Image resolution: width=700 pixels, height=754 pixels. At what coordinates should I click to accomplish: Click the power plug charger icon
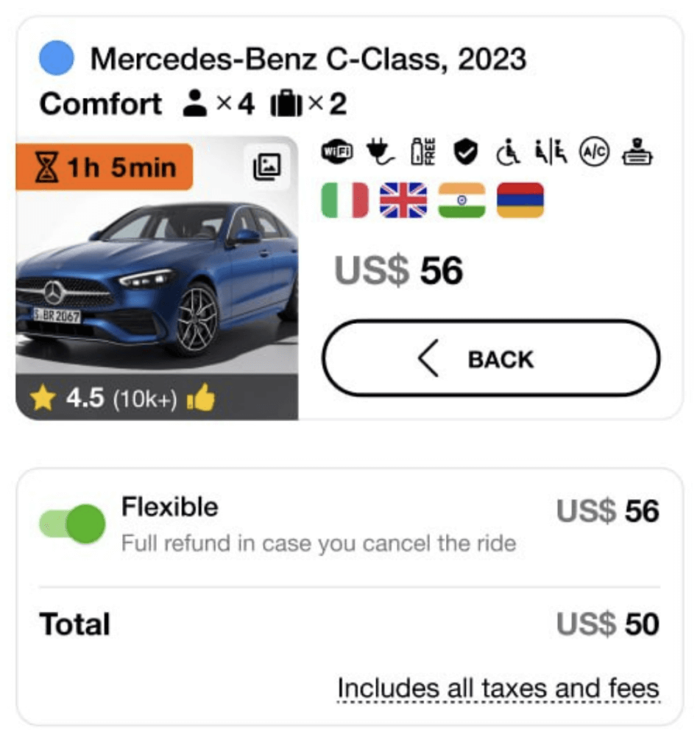coord(380,152)
